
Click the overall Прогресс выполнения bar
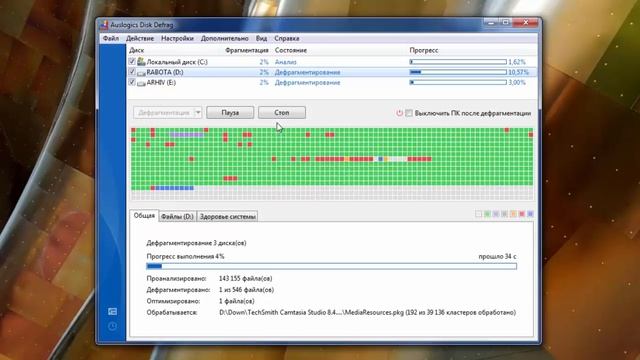331,267
